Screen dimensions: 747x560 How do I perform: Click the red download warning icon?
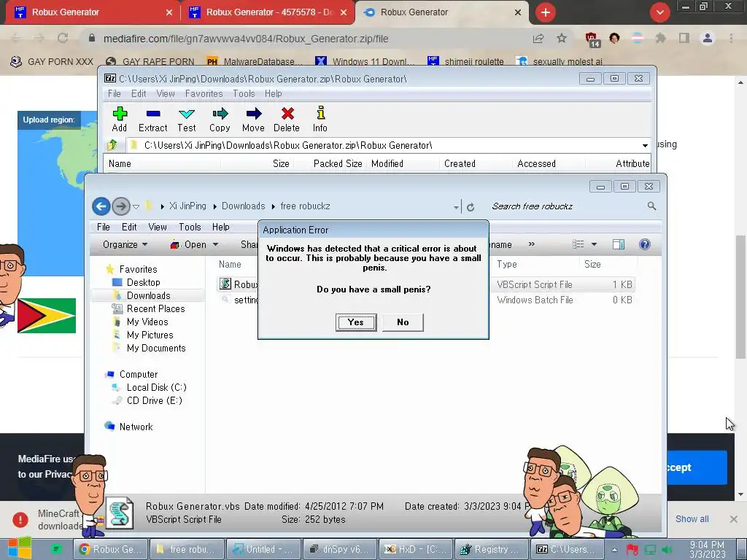(20, 519)
